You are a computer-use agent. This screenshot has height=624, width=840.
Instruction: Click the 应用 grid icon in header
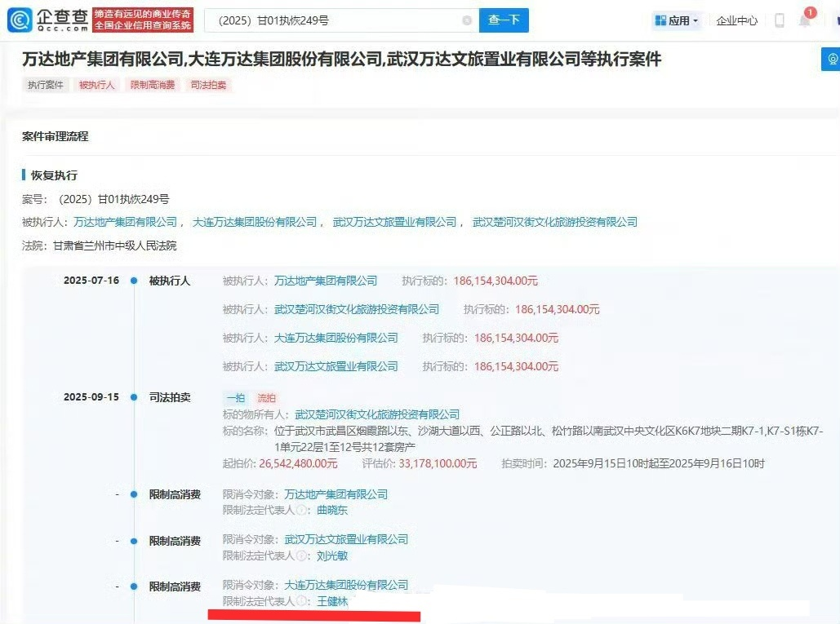(x=661, y=20)
